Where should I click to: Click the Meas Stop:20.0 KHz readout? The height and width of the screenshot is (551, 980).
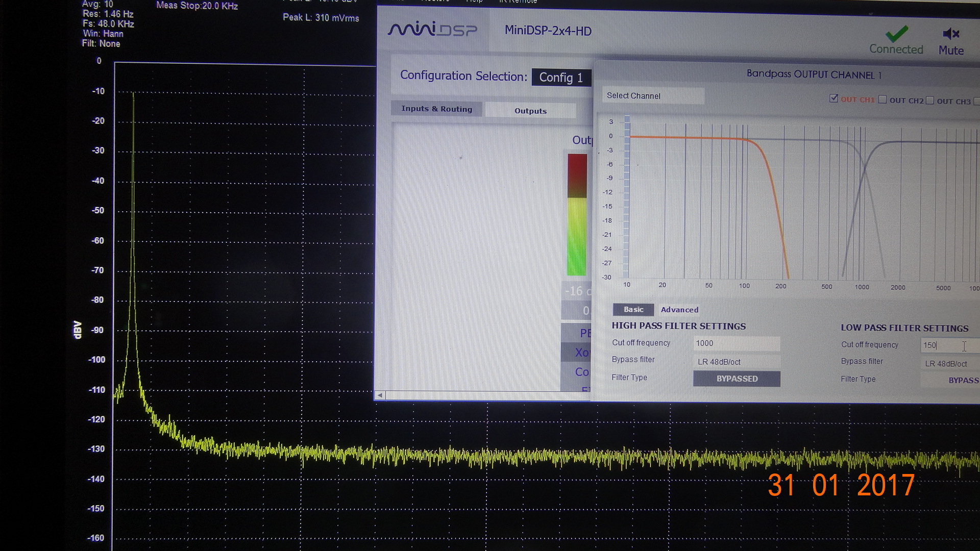pyautogui.click(x=197, y=6)
